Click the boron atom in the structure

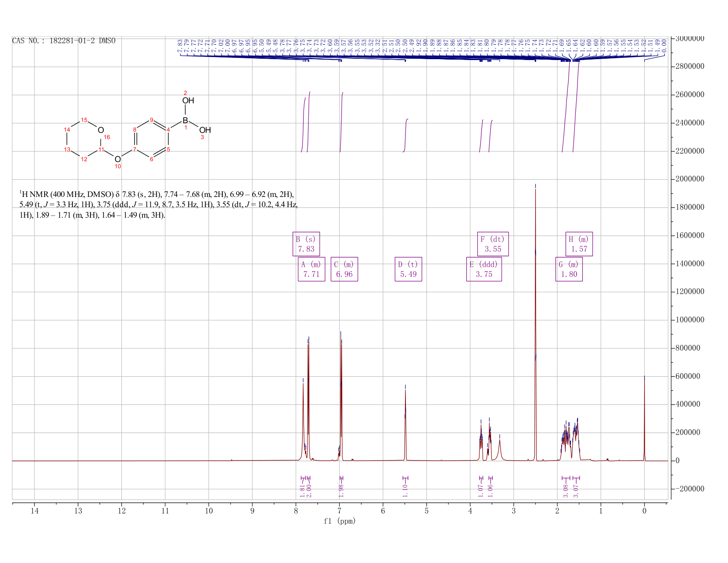[185, 120]
